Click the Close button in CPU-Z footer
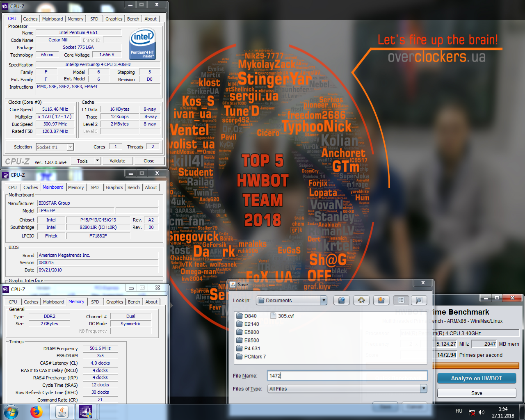525x420 pixels. click(x=149, y=161)
